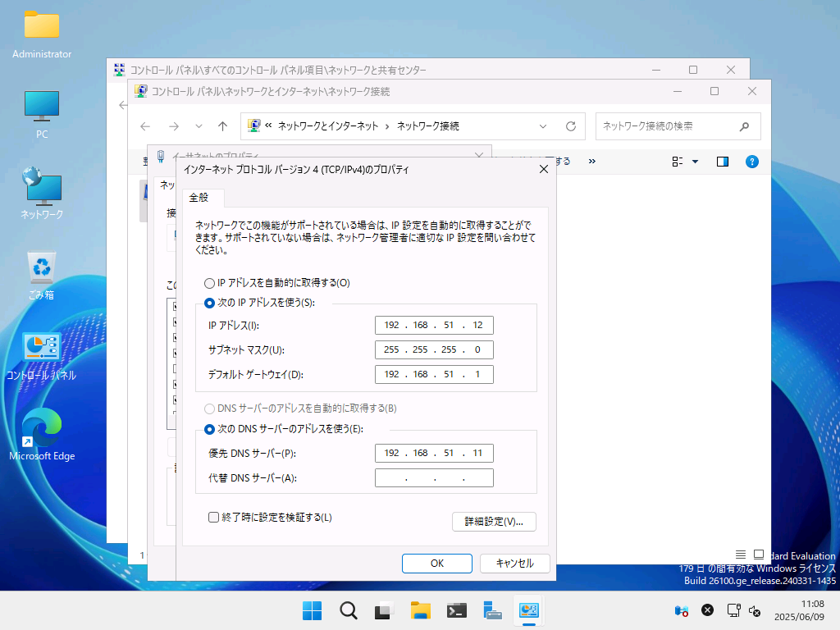The width and height of the screenshot is (840, 630).
Task: Switch to details view in status bar
Action: click(x=741, y=554)
